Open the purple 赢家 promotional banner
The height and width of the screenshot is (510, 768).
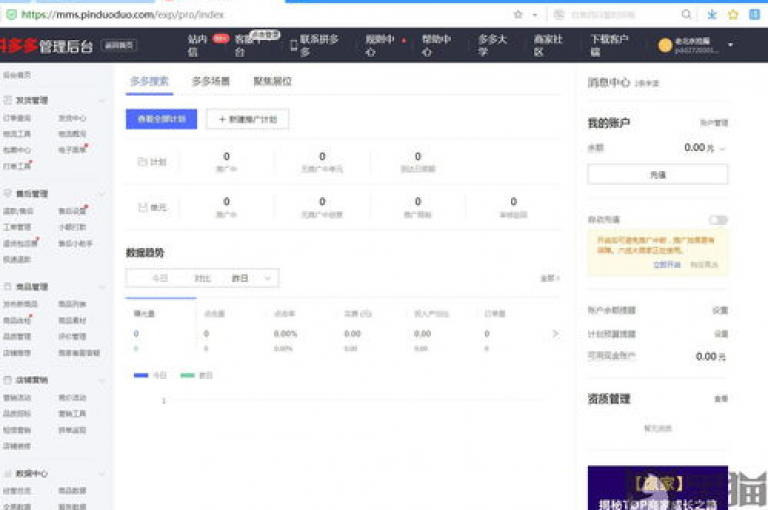[x=657, y=487]
